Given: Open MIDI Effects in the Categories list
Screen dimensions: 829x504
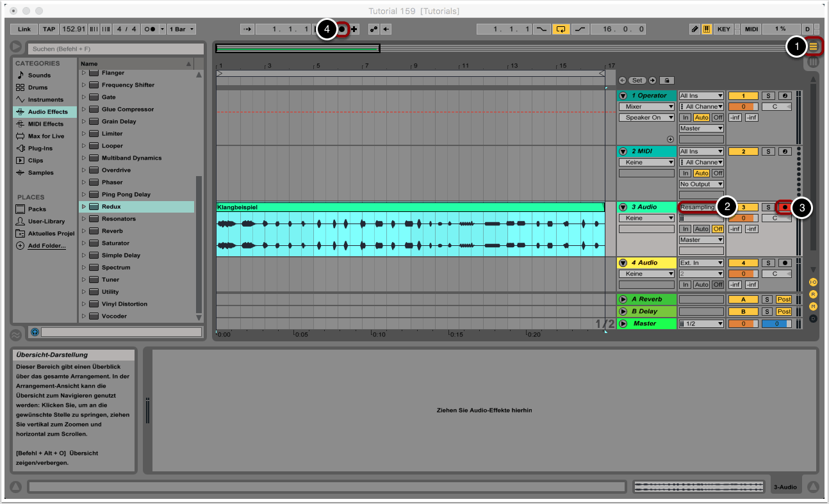Looking at the screenshot, I should point(45,124).
